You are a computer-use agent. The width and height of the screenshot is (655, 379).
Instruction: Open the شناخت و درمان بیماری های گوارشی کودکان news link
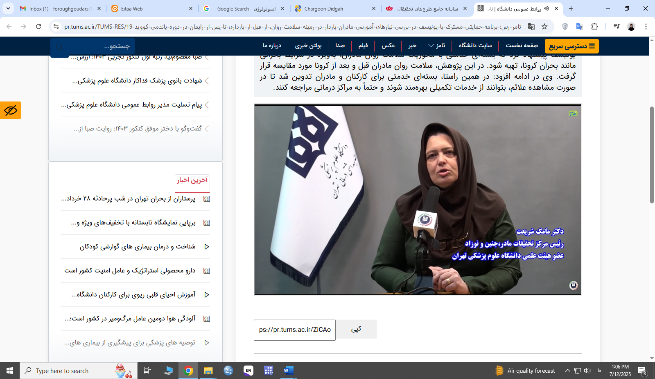tap(137, 247)
